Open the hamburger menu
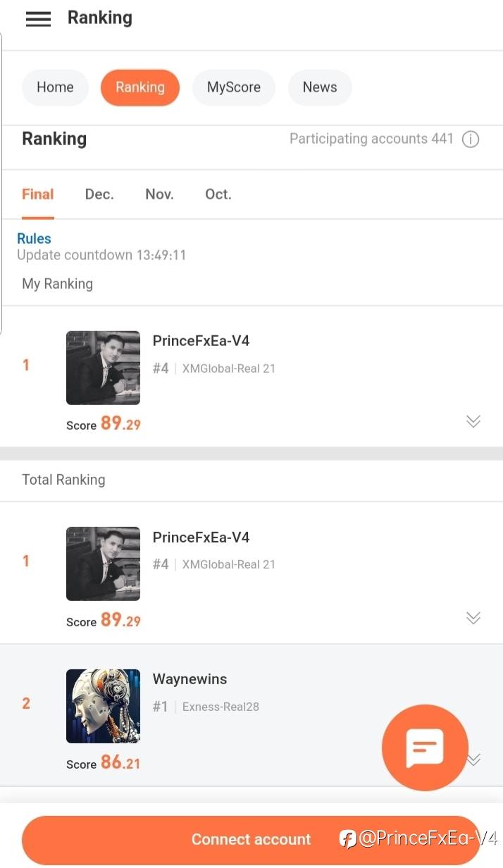 pos(38,19)
